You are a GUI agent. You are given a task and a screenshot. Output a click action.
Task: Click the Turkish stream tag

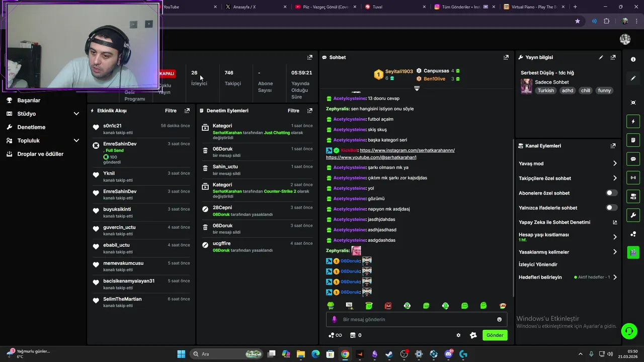[x=545, y=90]
